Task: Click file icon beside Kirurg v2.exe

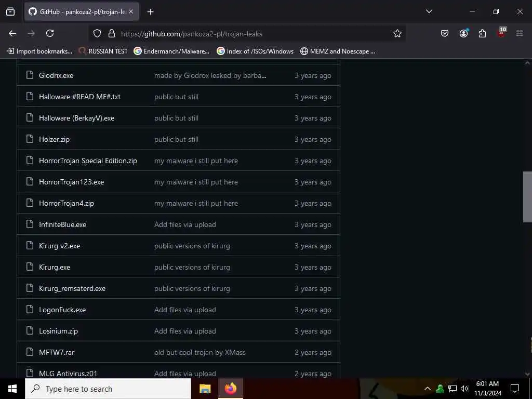Action: (x=30, y=246)
